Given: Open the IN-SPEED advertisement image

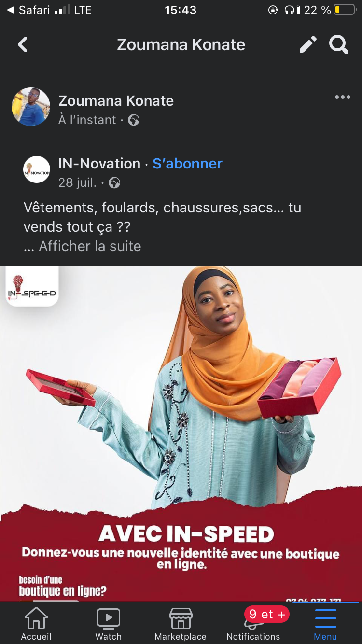Looking at the screenshot, I should click(181, 433).
